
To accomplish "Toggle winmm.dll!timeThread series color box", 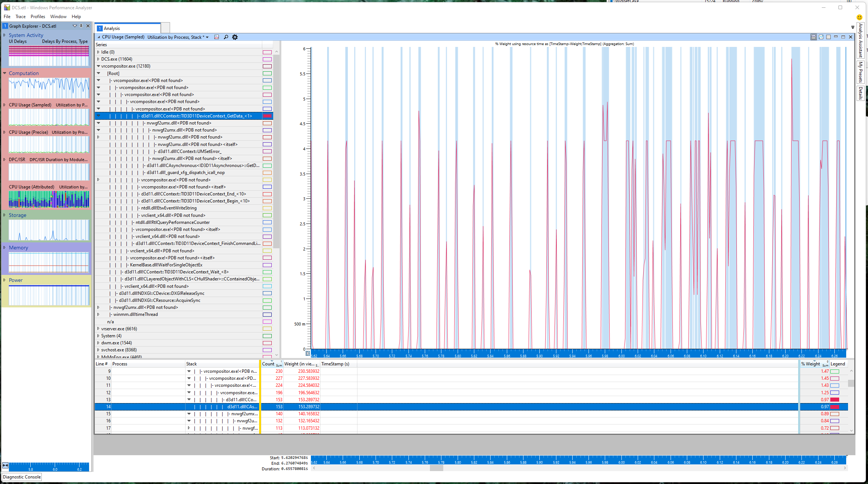I will pyautogui.click(x=267, y=314).
